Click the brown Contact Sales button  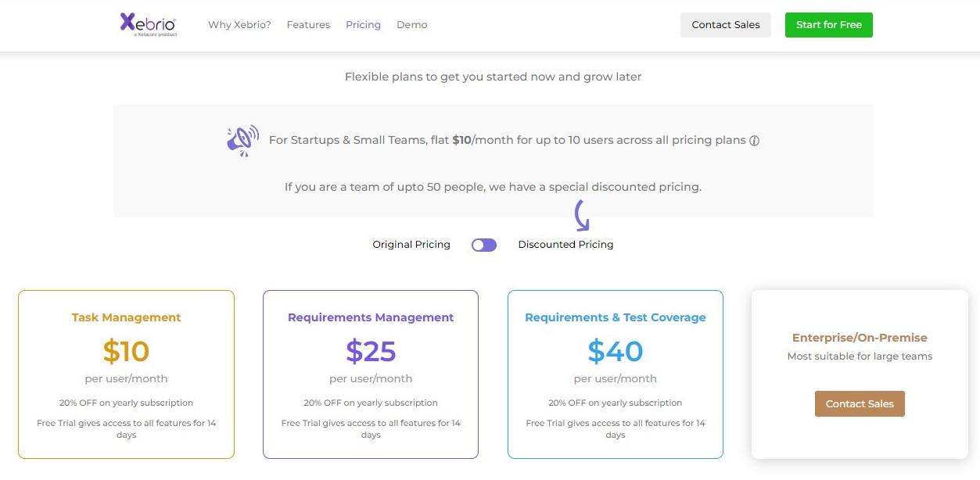pyautogui.click(x=860, y=404)
